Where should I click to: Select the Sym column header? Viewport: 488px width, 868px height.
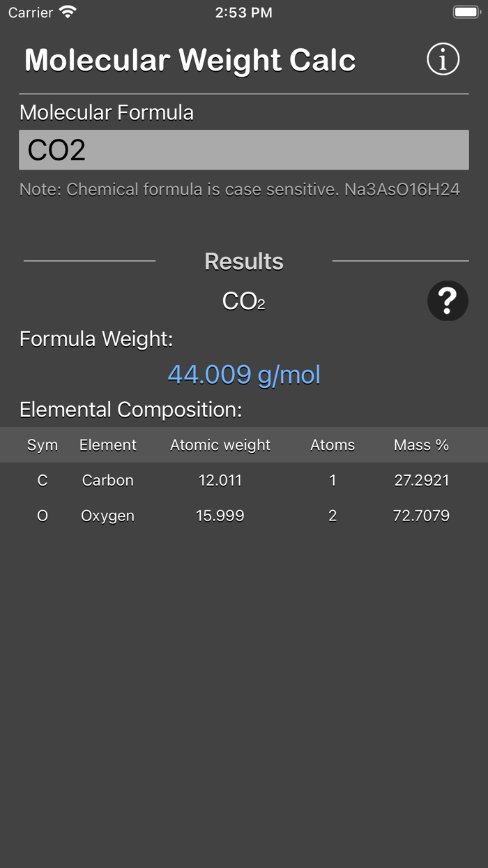tap(43, 444)
